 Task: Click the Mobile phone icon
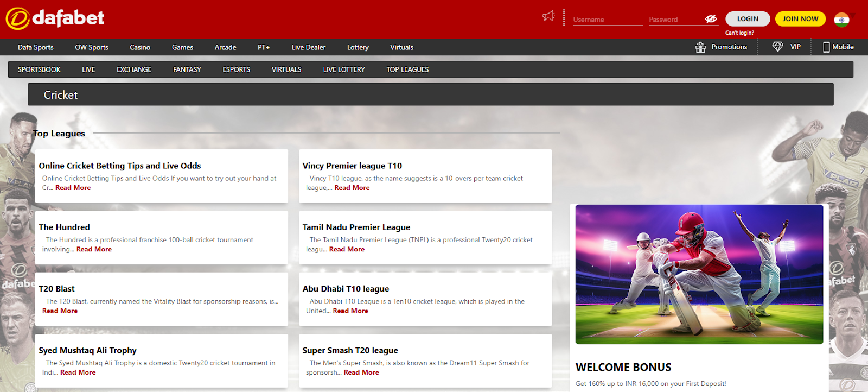click(826, 47)
